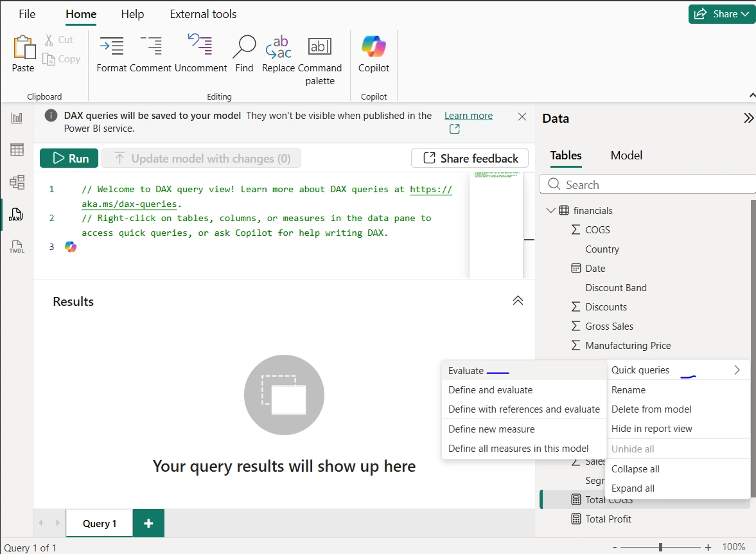Open the Replace tool icon

point(278,47)
